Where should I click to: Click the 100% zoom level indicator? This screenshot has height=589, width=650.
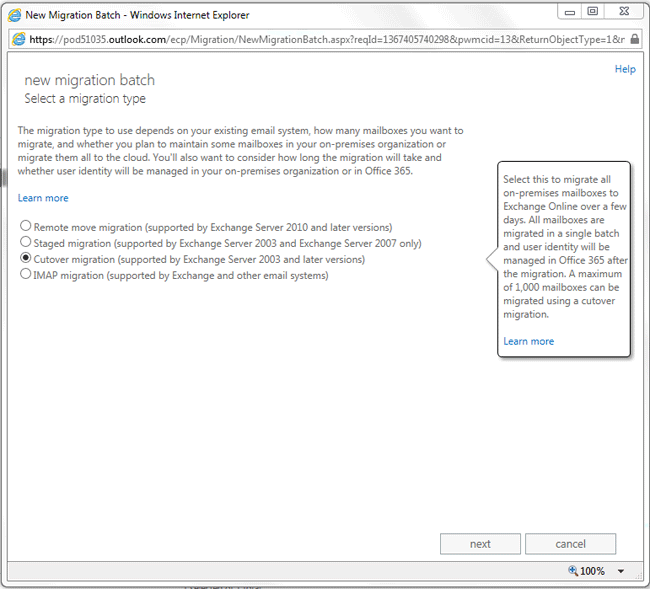point(592,571)
